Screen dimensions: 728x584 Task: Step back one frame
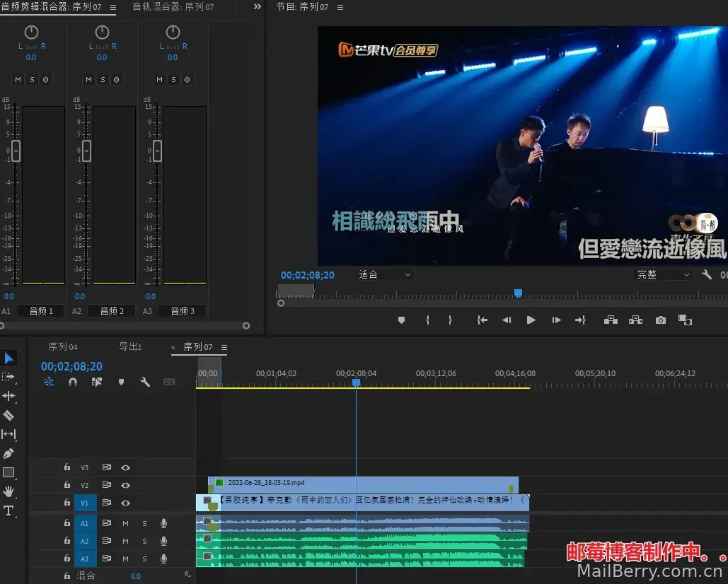tap(507, 320)
